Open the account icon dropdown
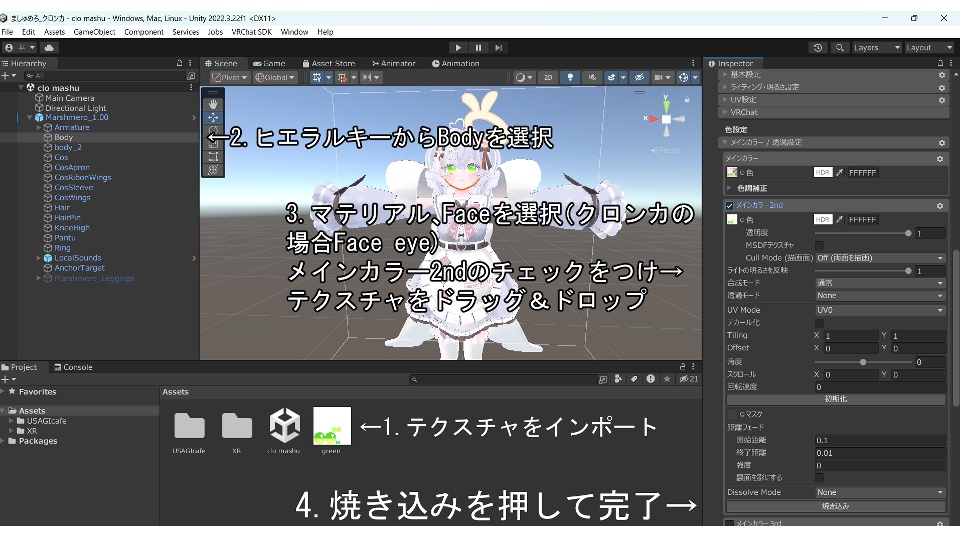Viewport: 960px width, 540px height. point(20,48)
